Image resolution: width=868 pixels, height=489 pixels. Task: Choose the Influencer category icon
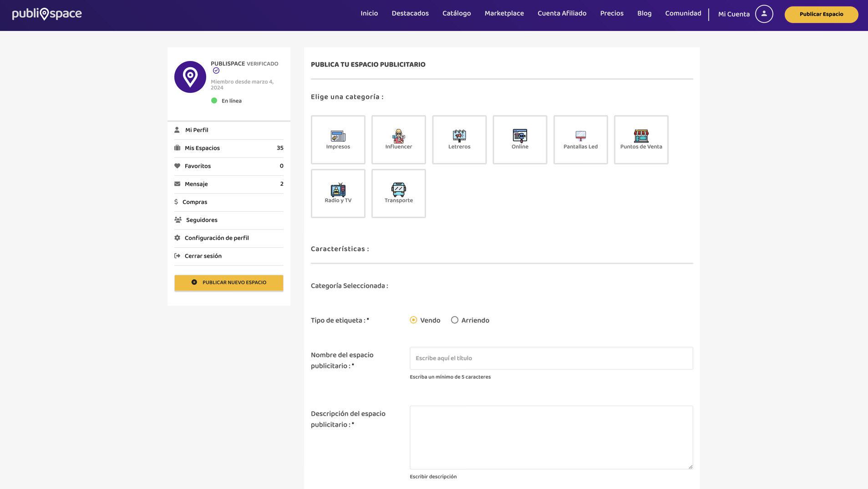399,136
